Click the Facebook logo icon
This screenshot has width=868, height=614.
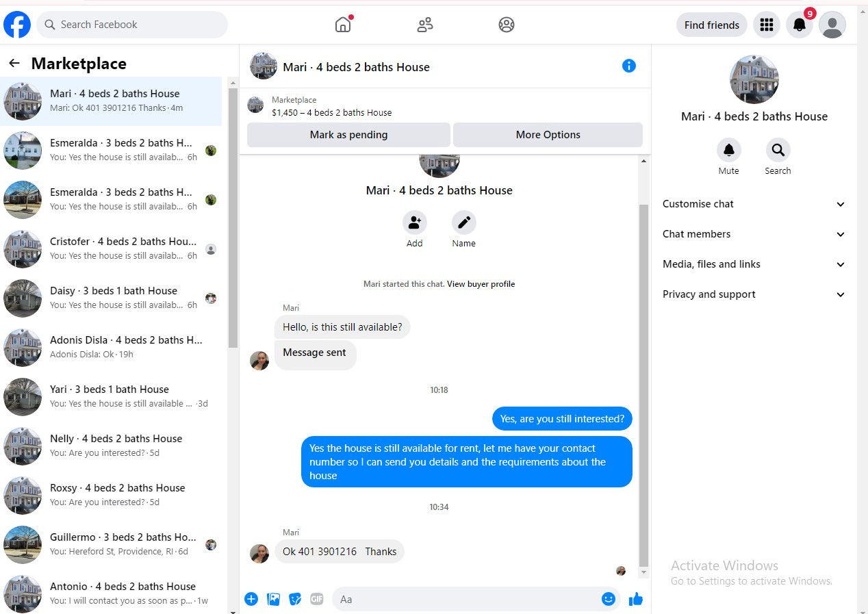(17, 25)
